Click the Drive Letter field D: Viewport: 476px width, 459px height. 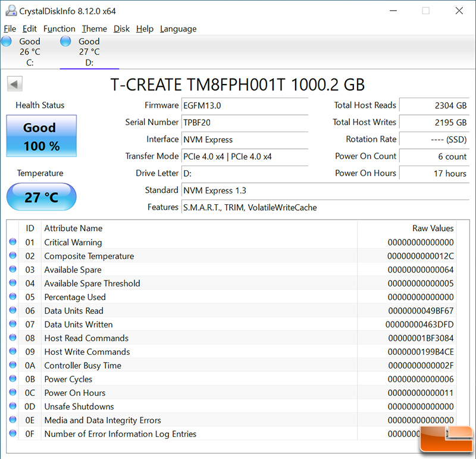click(245, 174)
